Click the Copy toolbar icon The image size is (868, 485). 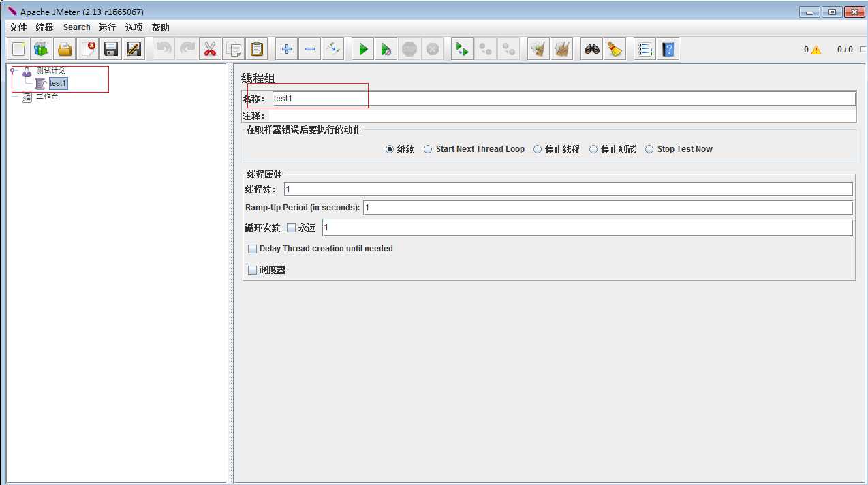click(234, 49)
